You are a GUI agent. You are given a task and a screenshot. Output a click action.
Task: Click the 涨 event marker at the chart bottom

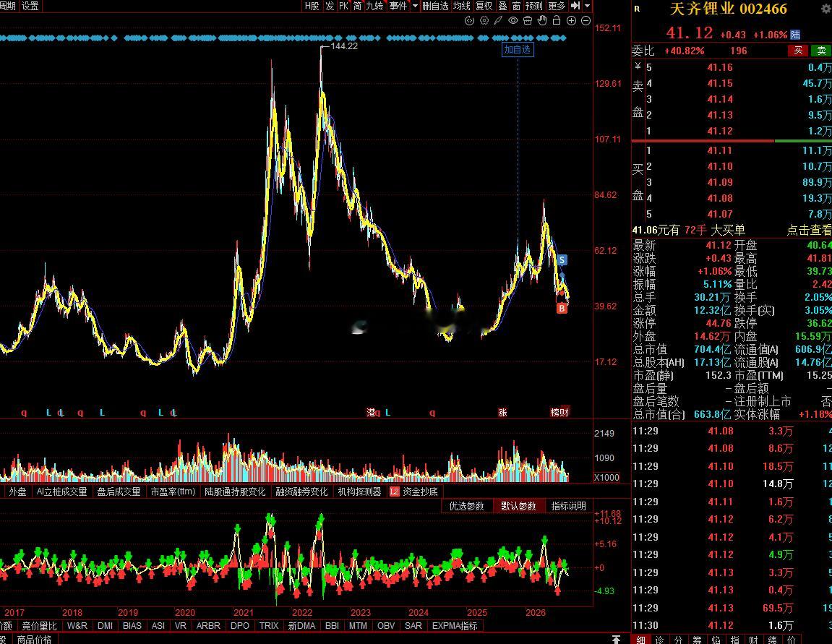coord(502,412)
